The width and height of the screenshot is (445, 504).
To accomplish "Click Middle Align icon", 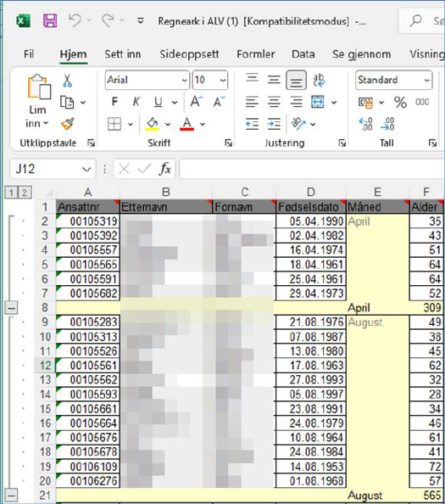I will tap(274, 80).
